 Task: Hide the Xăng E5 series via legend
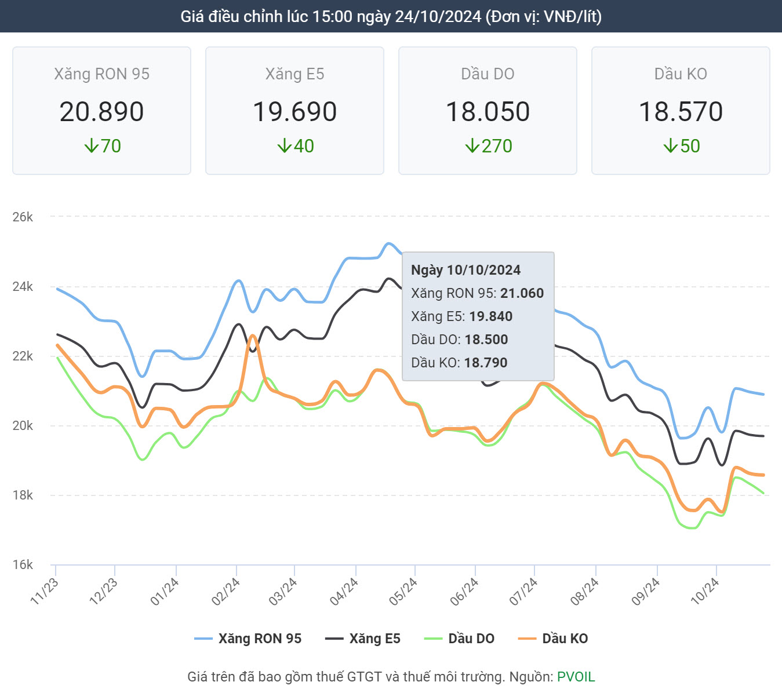click(x=363, y=639)
